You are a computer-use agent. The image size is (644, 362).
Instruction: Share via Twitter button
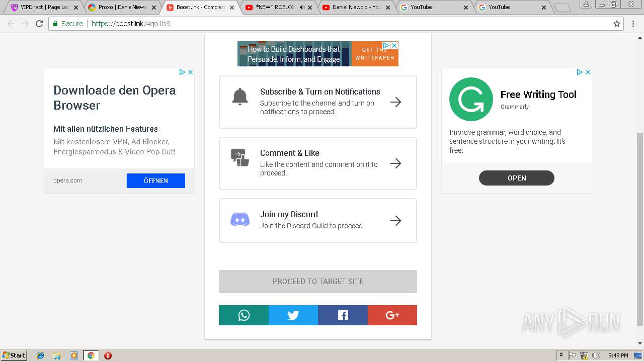pos(293,315)
